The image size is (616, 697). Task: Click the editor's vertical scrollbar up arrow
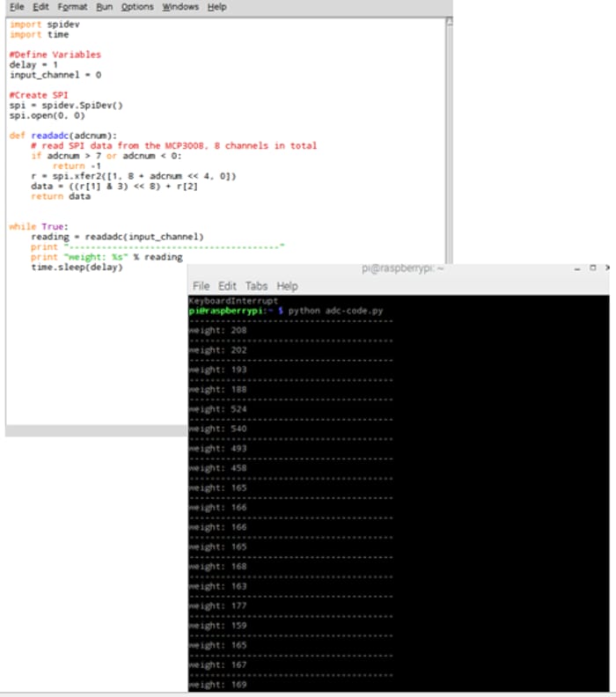tap(450, 21)
